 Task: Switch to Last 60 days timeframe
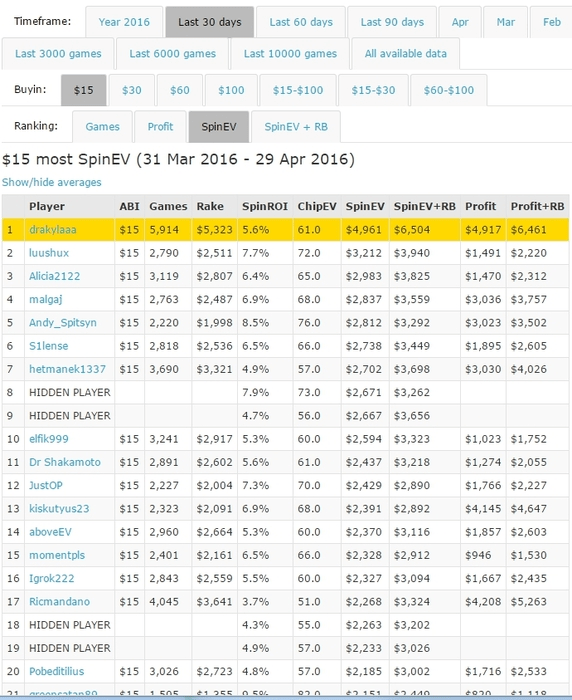click(301, 22)
